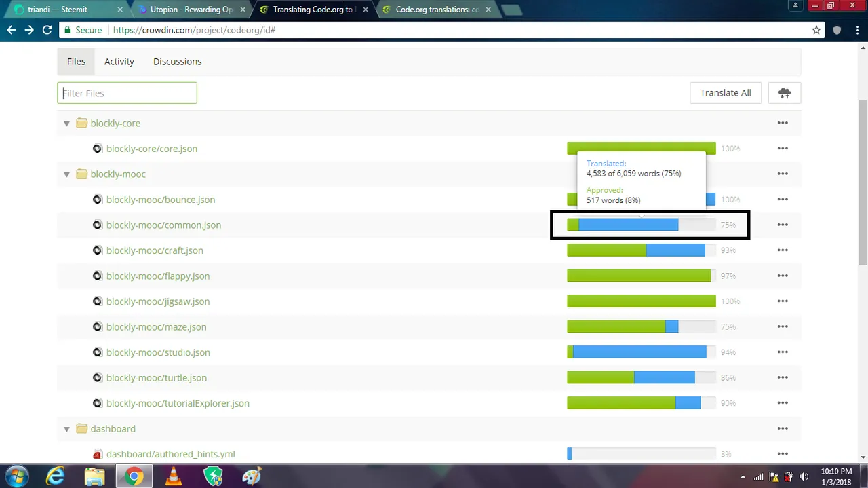Click the dashboard folder name
Screen dimensions: 868x488
click(x=113, y=429)
